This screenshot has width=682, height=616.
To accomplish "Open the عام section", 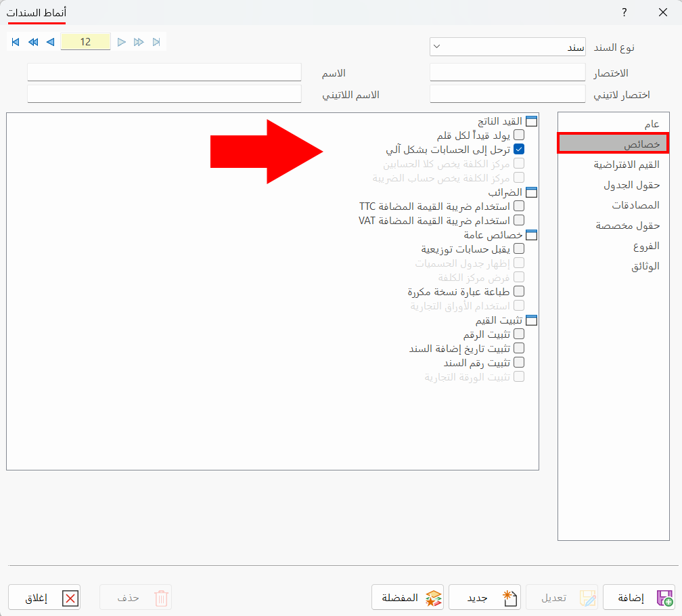I will [613, 124].
